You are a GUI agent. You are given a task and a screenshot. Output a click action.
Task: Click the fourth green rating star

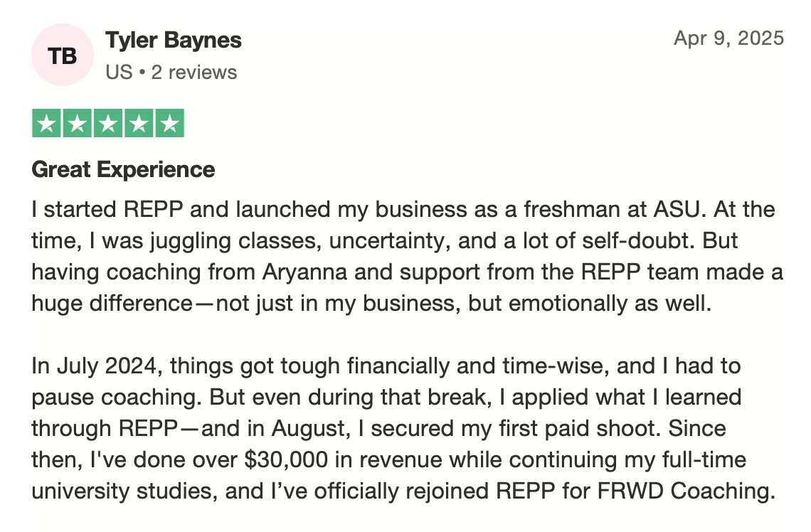(139, 123)
